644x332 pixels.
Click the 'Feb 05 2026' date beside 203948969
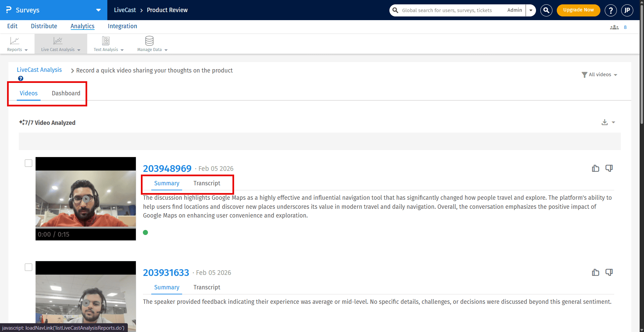pos(216,169)
